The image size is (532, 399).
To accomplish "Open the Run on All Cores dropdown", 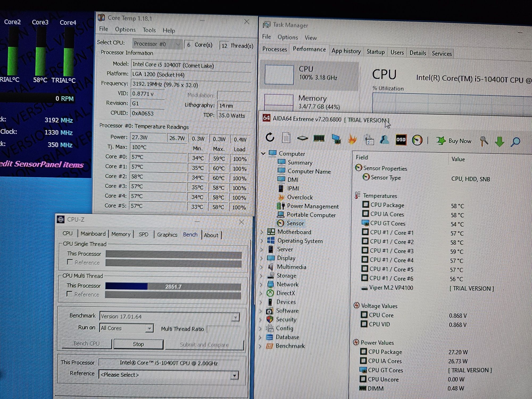I will pyautogui.click(x=149, y=329).
